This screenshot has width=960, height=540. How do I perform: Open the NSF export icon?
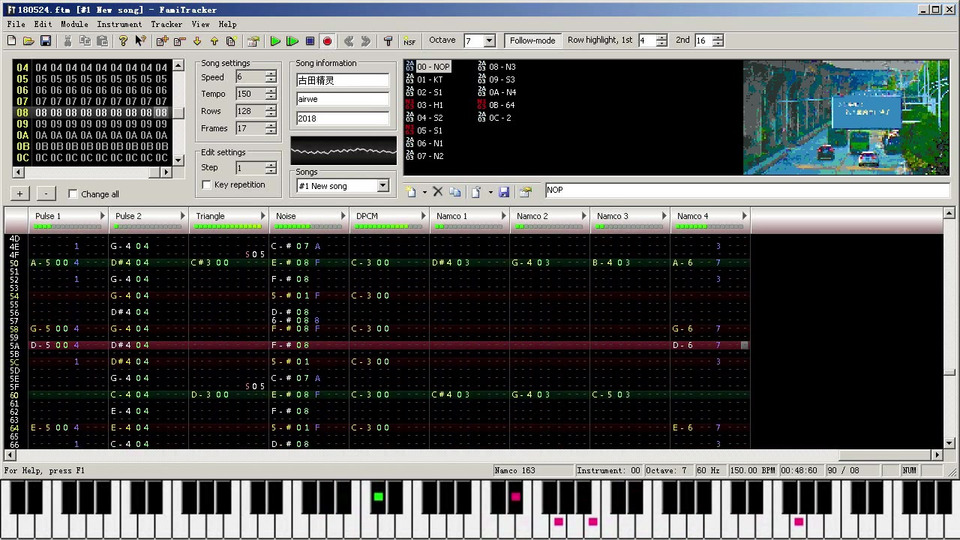pos(409,41)
